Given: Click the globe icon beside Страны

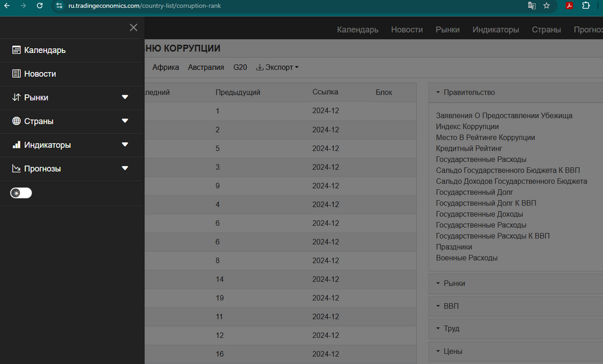Looking at the screenshot, I should click(16, 121).
